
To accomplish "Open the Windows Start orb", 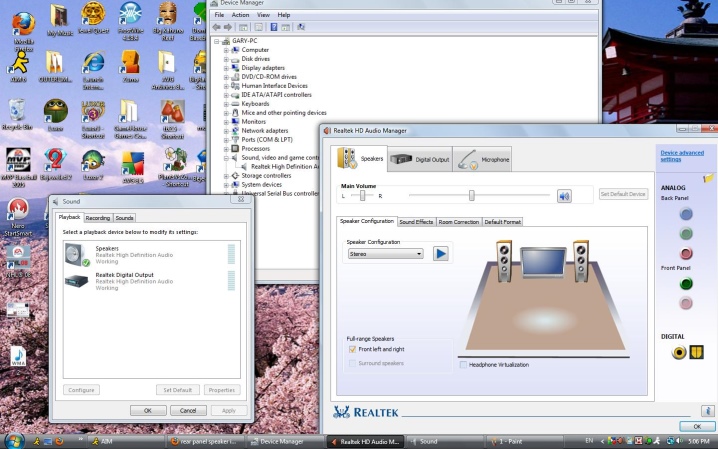I will click(x=14, y=441).
